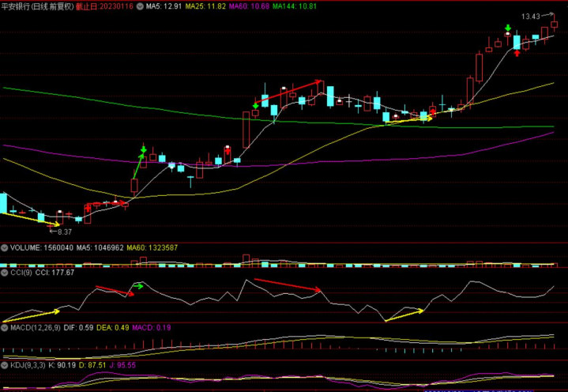This screenshot has height=392, width=568.
Task: Click the 13.43 high price marker
Action: 530,17
